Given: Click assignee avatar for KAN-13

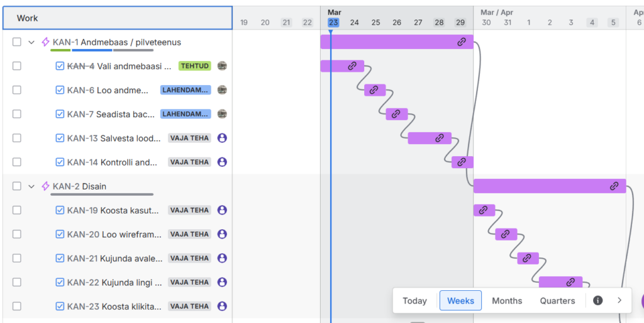Looking at the screenshot, I should [x=222, y=138].
